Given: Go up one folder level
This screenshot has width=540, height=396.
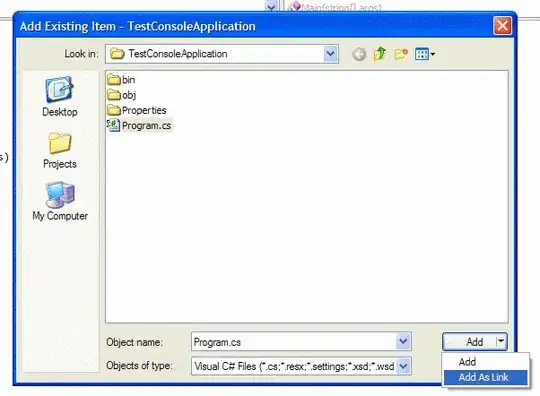Looking at the screenshot, I should point(380,54).
